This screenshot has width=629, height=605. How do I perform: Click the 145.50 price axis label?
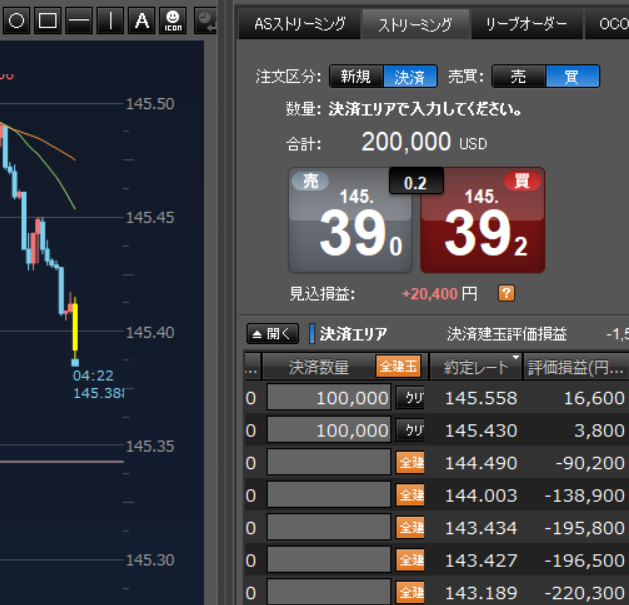[x=150, y=104]
